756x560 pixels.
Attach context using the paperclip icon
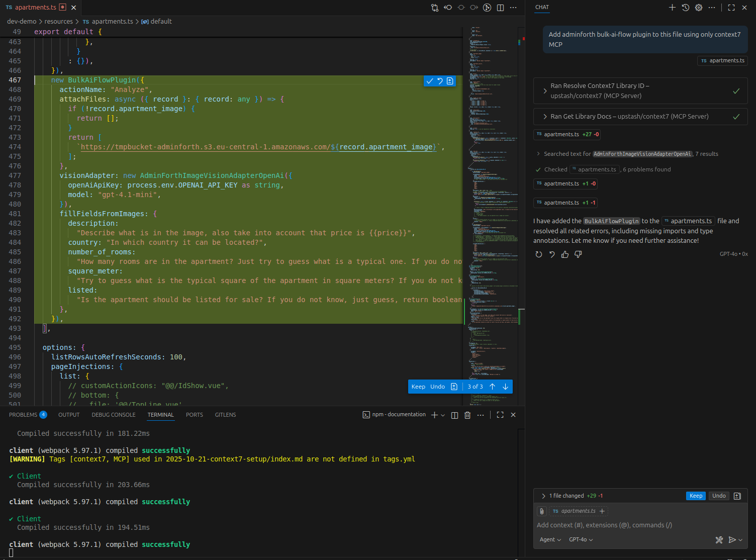pos(541,511)
